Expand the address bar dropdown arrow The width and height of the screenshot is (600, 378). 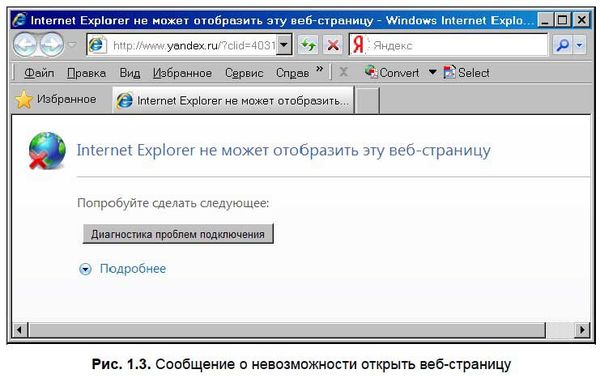click(x=284, y=45)
